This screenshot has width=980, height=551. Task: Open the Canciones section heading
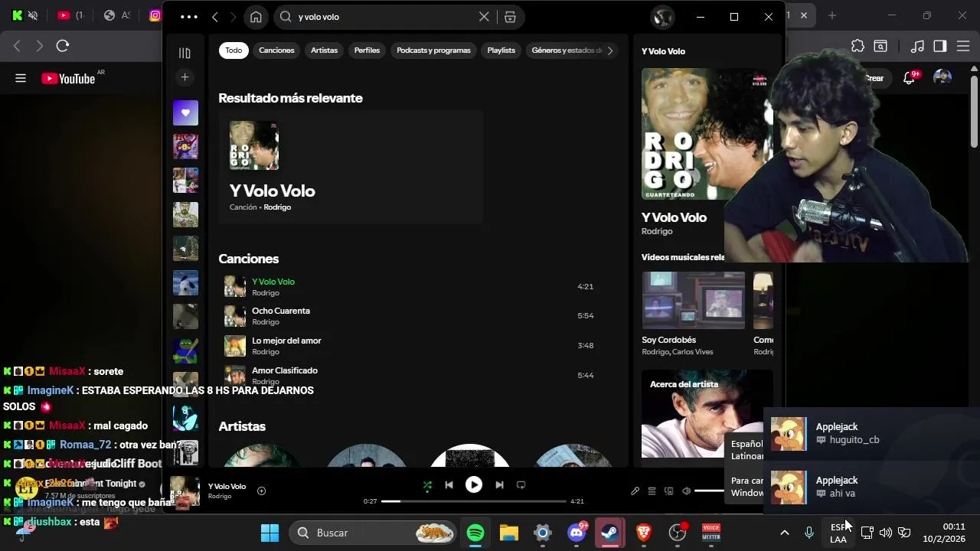click(x=249, y=259)
